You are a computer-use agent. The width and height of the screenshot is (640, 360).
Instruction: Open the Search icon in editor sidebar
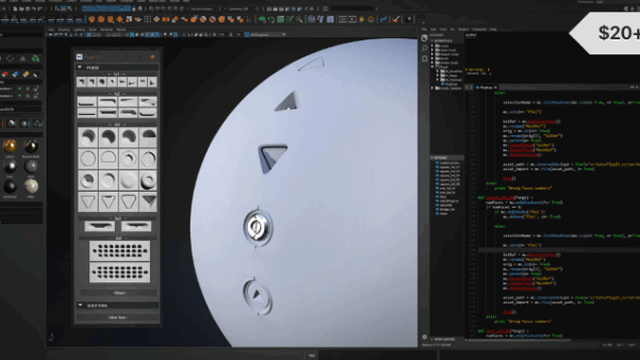tap(424, 48)
